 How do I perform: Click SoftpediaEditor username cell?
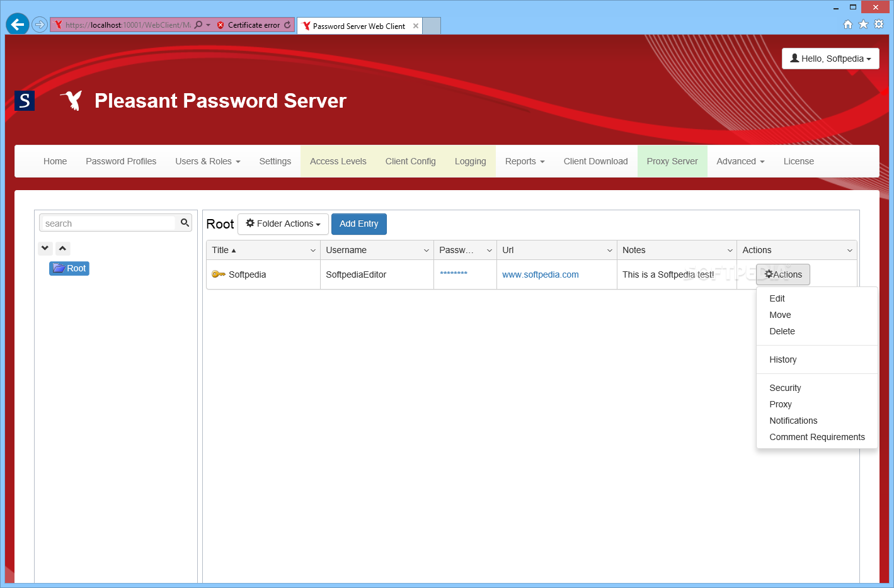(x=356, y=274)
